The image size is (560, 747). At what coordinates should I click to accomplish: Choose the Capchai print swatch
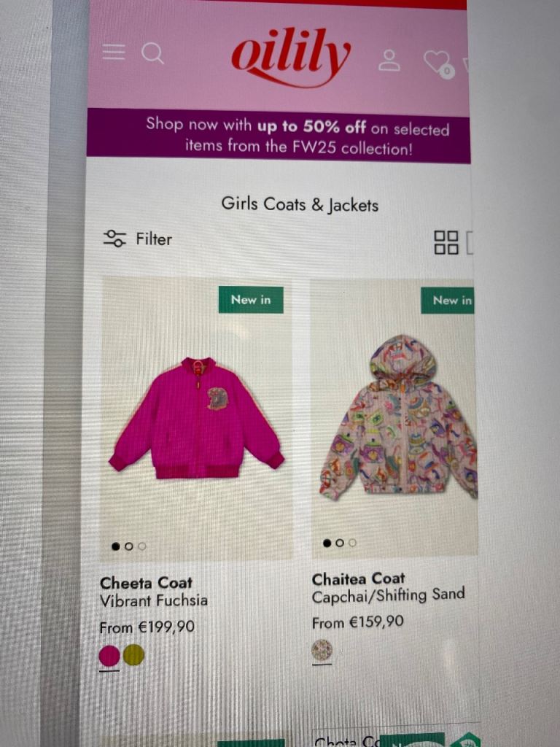[x=322, y=650]
